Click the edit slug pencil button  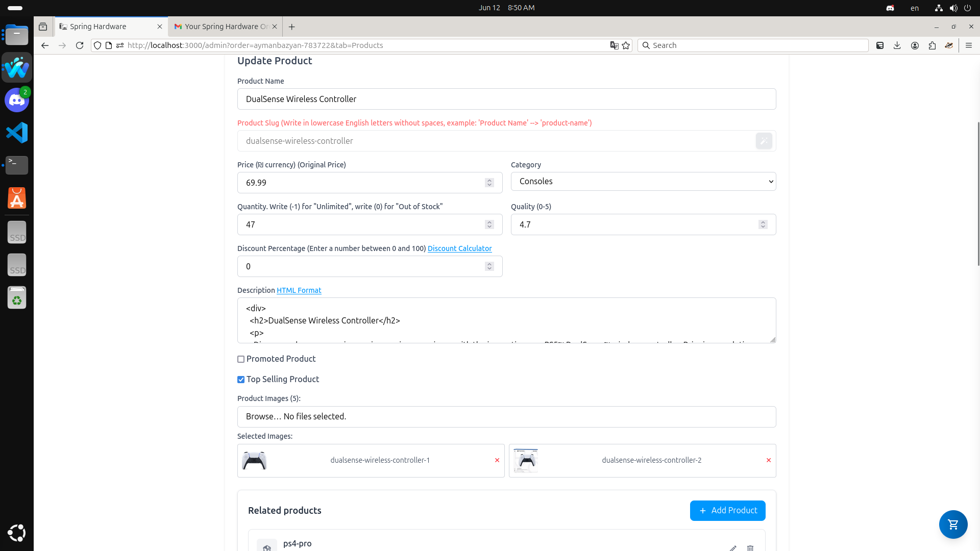764,141
